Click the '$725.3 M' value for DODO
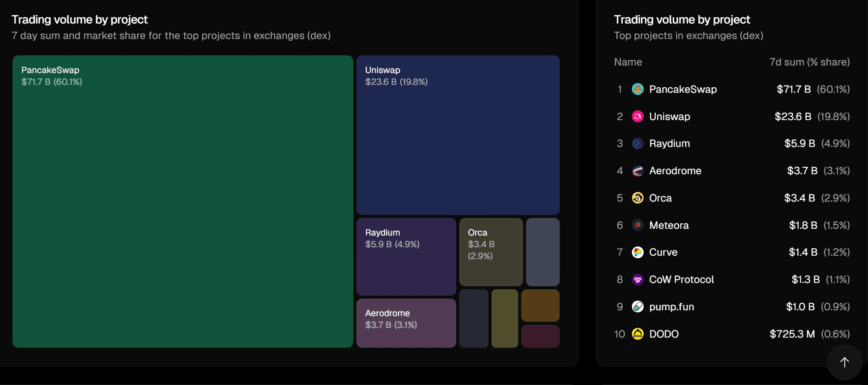868x385 pixels. coord(792,334)
